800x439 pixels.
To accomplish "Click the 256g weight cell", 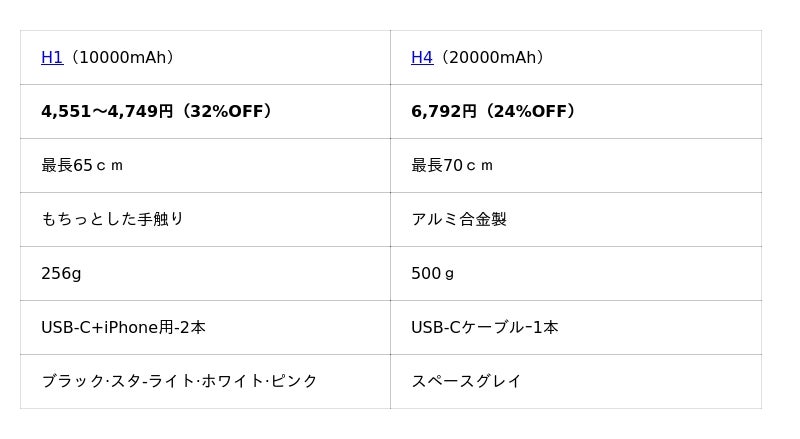I will [61, 274].
